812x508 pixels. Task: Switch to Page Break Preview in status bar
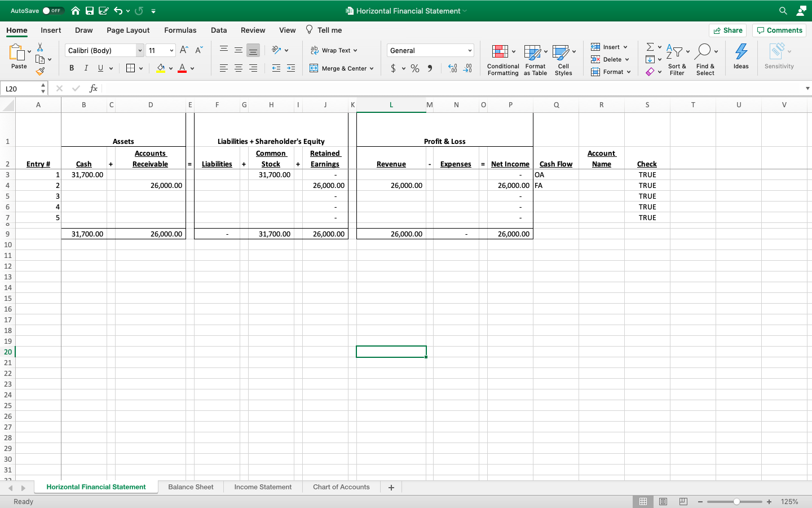683,501
